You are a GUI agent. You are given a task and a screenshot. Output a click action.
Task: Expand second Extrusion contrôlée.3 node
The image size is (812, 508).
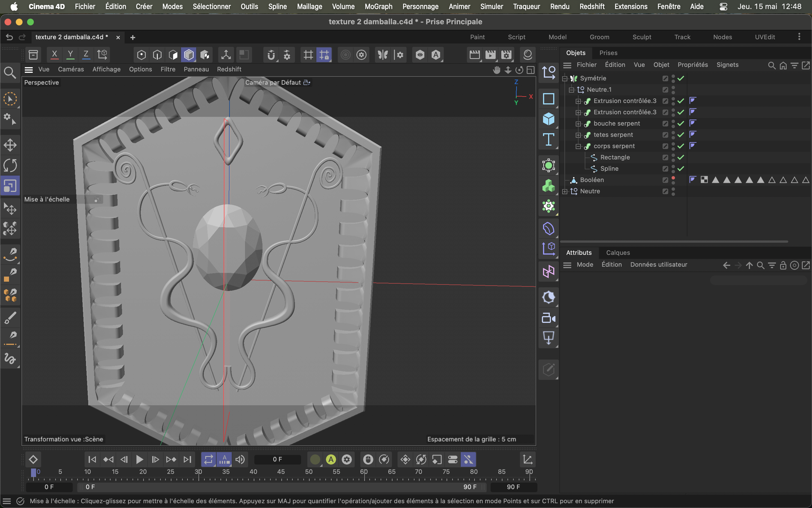579,112
